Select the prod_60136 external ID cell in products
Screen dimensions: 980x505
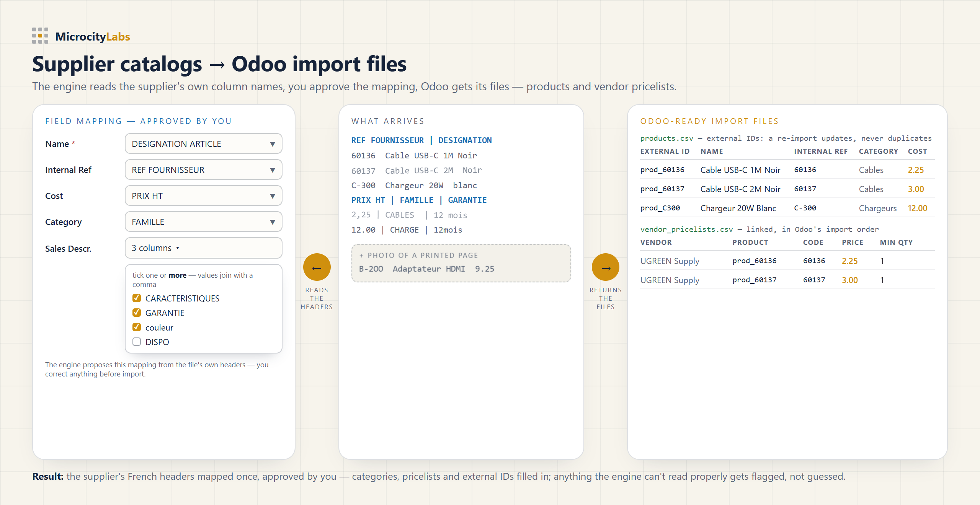(x=662, y=169)
